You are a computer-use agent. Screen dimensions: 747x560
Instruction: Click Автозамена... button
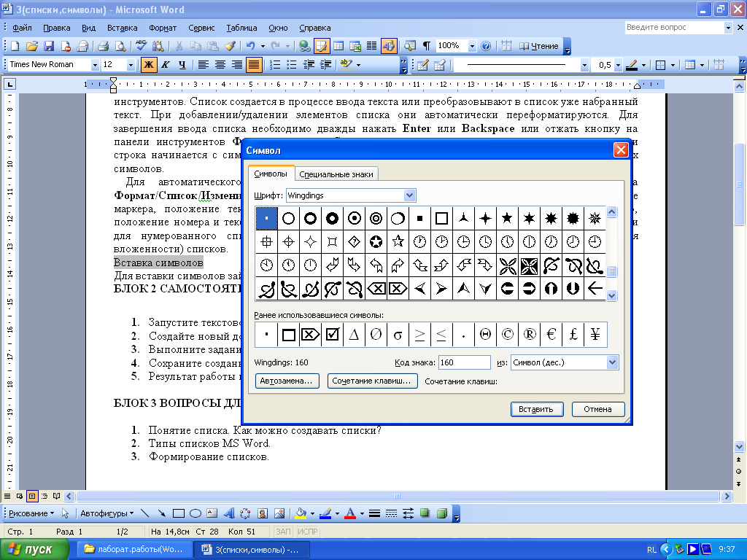coord(287,381)
